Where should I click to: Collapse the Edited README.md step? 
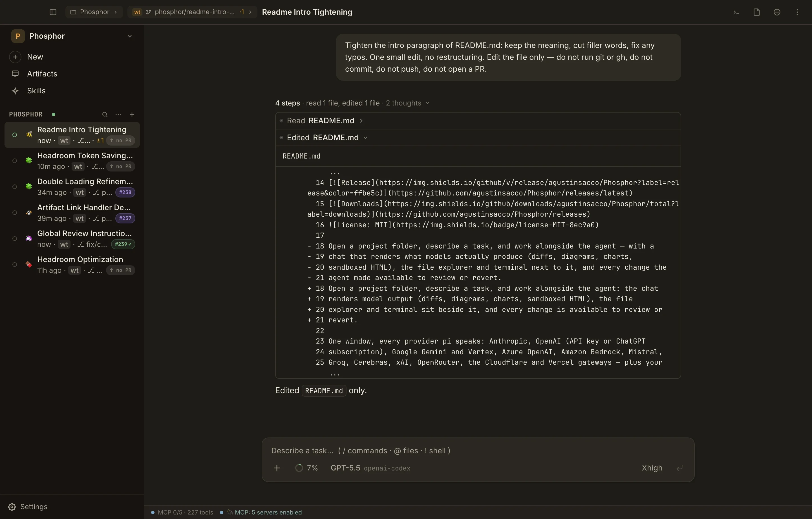pos(327,138)
